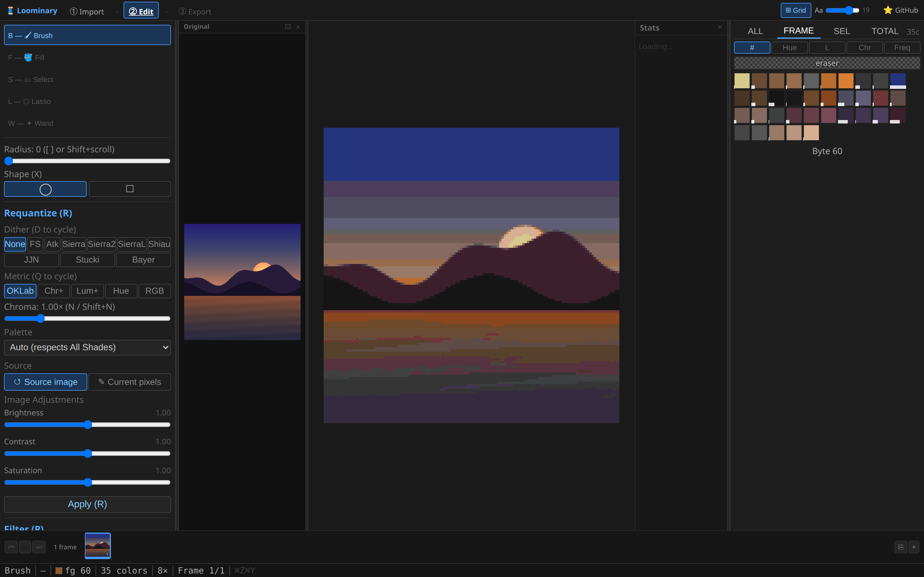Switch source to Current pixels
Image resolution: width=924 pixels, height=577 pixels.
coord(129,382)
